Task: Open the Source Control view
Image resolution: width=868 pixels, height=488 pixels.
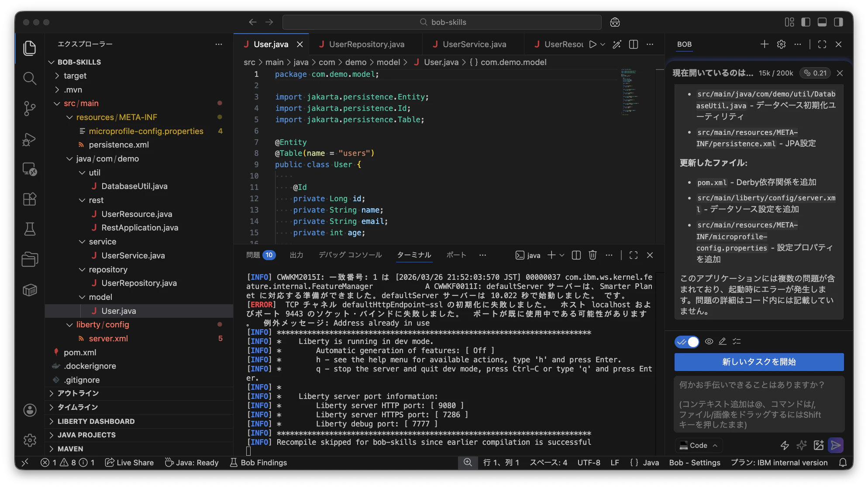Action: coord(29,108)
